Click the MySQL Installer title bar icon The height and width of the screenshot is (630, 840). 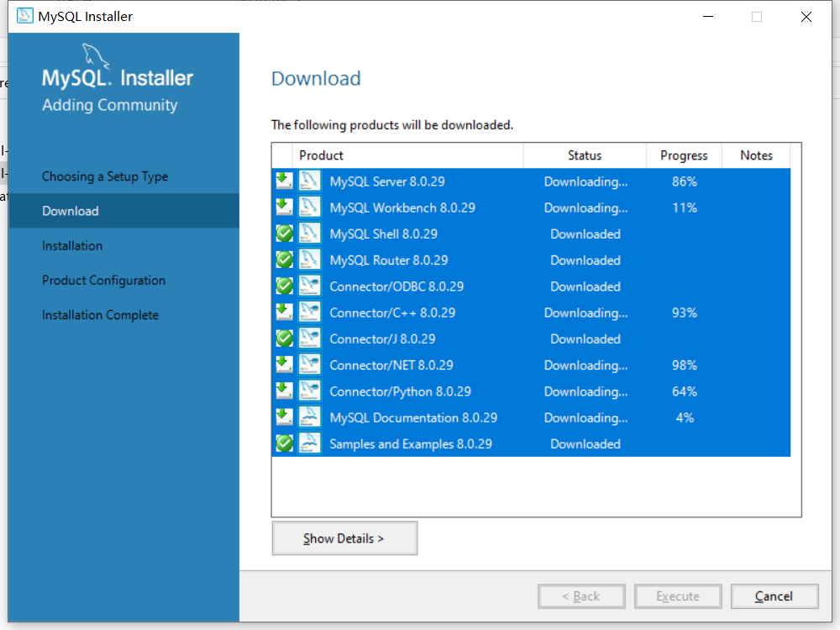pos(25,17)
